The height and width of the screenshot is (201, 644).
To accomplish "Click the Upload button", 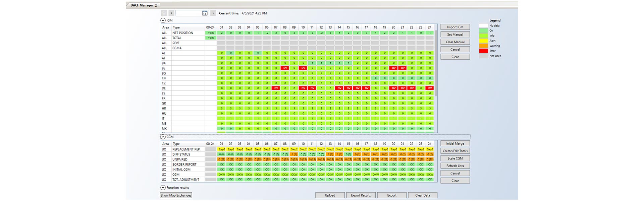I will coord(330,195).
